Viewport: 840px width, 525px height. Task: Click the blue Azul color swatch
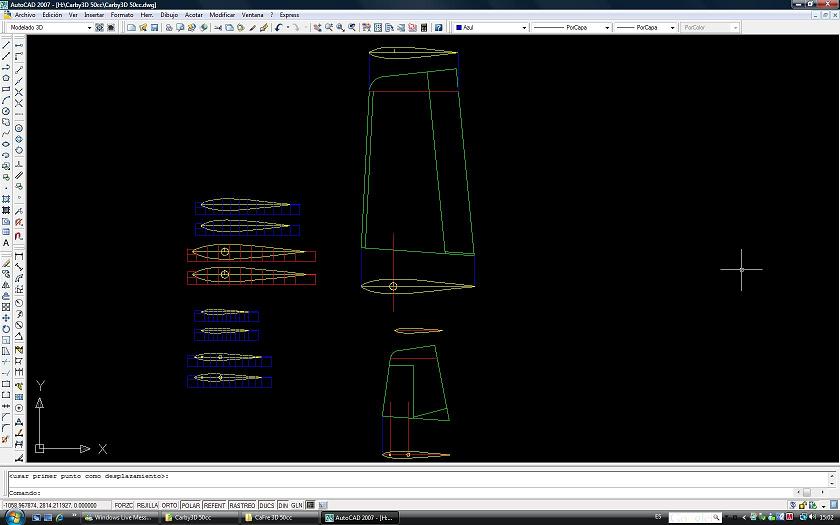[x=457, y=28]
